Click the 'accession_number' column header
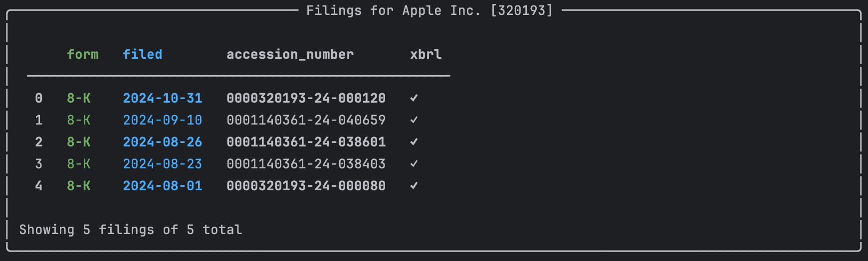The height and width of the screenshot is (261, 868). [x=290, y=54]
